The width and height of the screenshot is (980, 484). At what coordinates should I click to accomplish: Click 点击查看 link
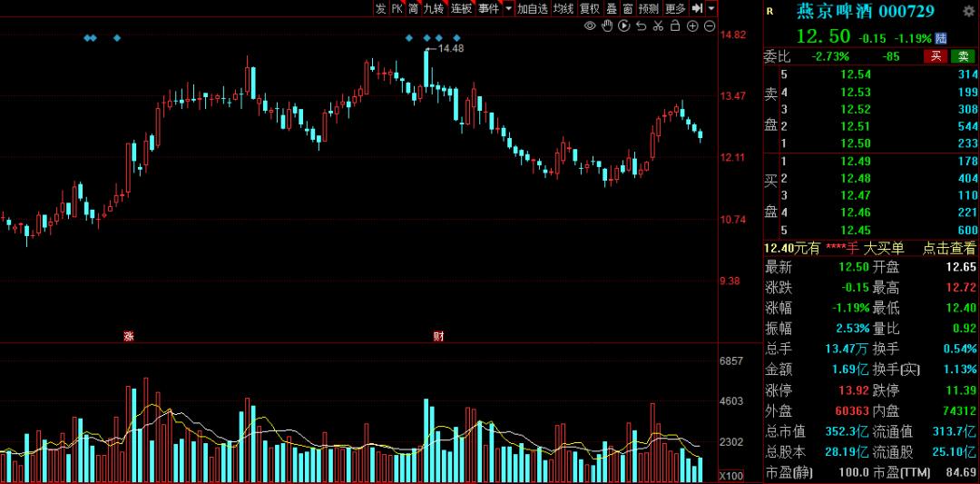[949, 248]
